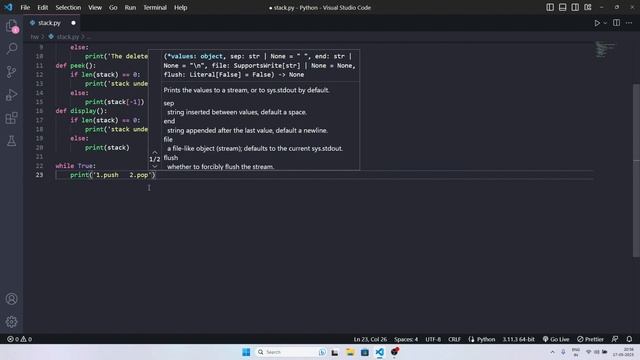The width and height of the screenshot is (640, 360).
Task: Open the Edit menu
Action: [42, 7]
